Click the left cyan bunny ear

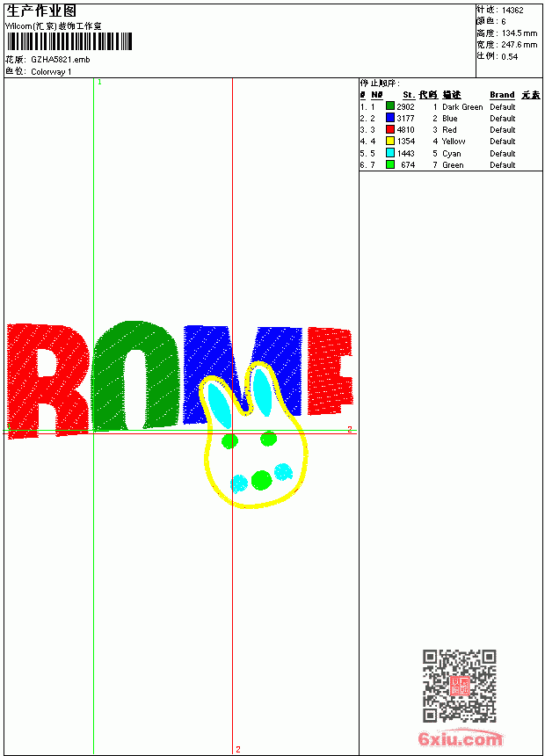click(x=220, y=405)
